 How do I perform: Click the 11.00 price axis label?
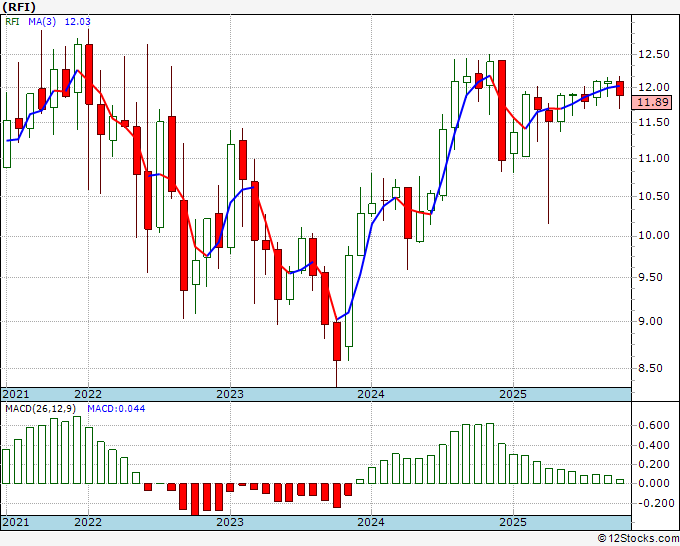[x=654, y=158]
